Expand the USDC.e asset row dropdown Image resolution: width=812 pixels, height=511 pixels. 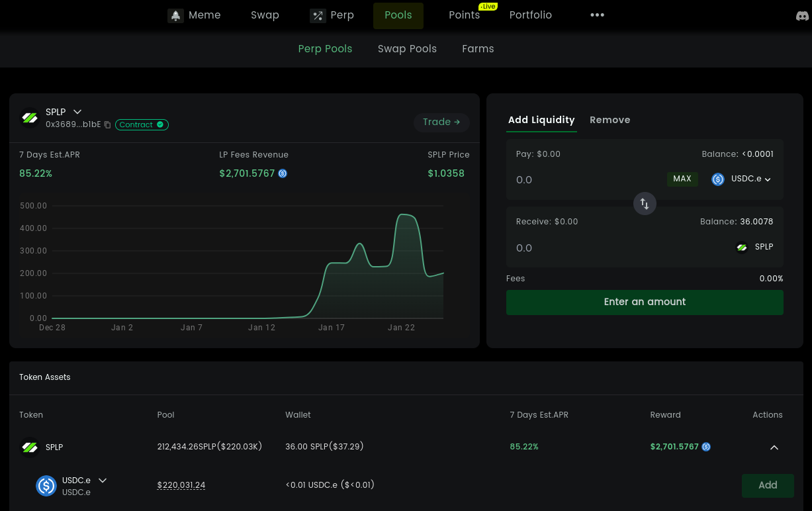[x=103, y=481]
